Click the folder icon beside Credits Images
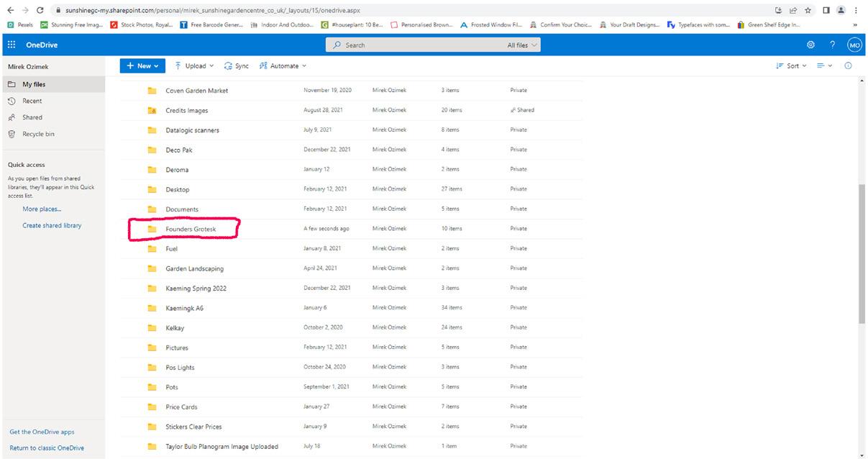The height and width of the screenshot is (459, 868). (152, 110)
